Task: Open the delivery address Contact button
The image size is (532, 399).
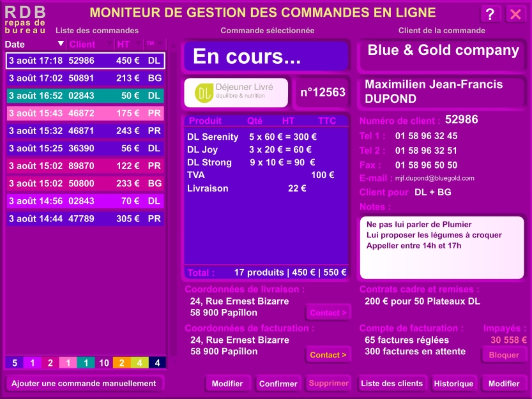Action: coord(328,313)
